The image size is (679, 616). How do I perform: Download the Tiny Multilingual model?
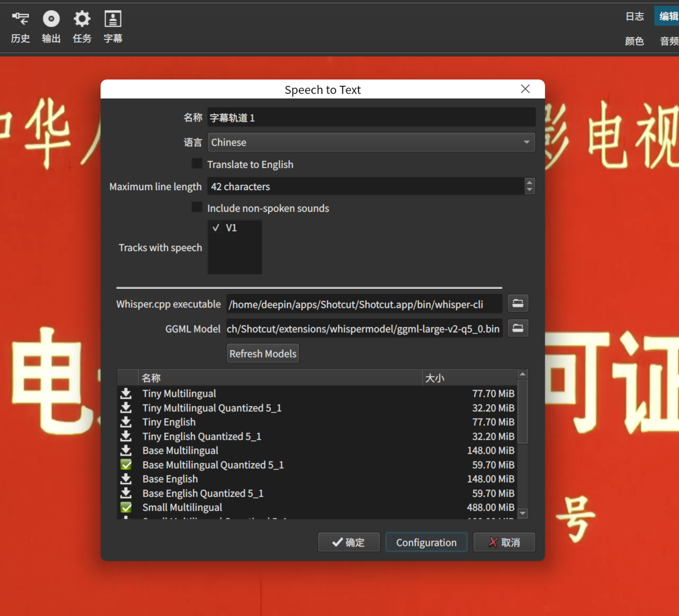126,393
